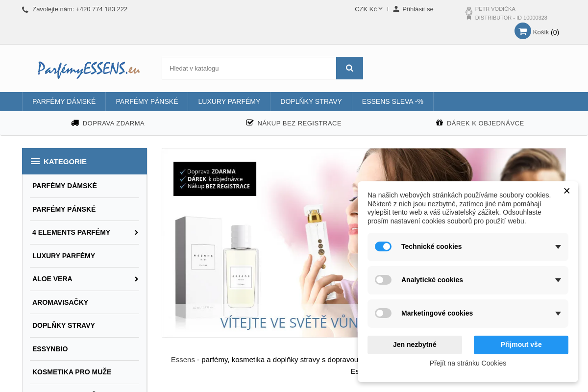Select Parfémy dámské in the sidebar
588x392 pixels.
pos(65,186)
